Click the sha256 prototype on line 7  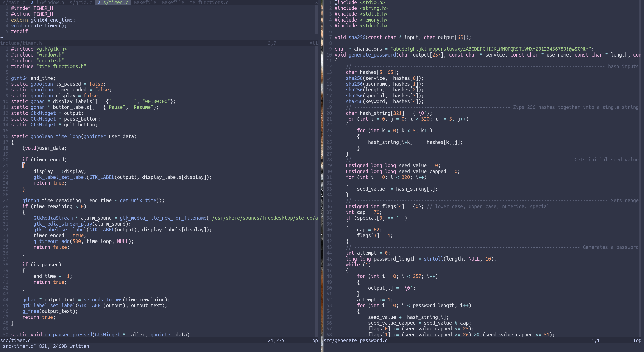[x=403, y=37]
